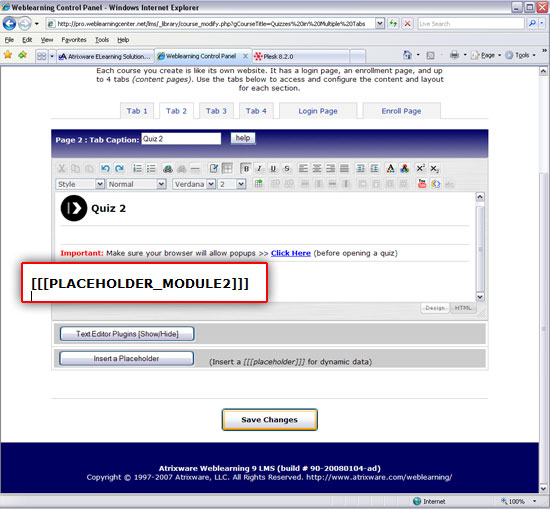
Task: Click the insert table icon with green dot
Action: coord(259,184)
